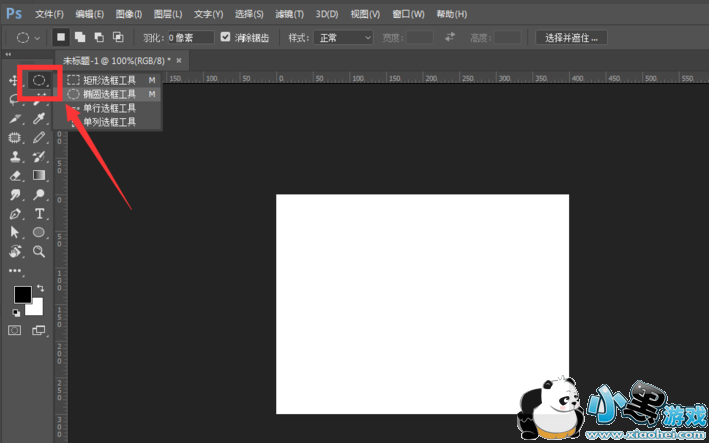Toggle the 消除锯齿 anti-alias checkbox
Screen dimensions: 709x443
226,37
